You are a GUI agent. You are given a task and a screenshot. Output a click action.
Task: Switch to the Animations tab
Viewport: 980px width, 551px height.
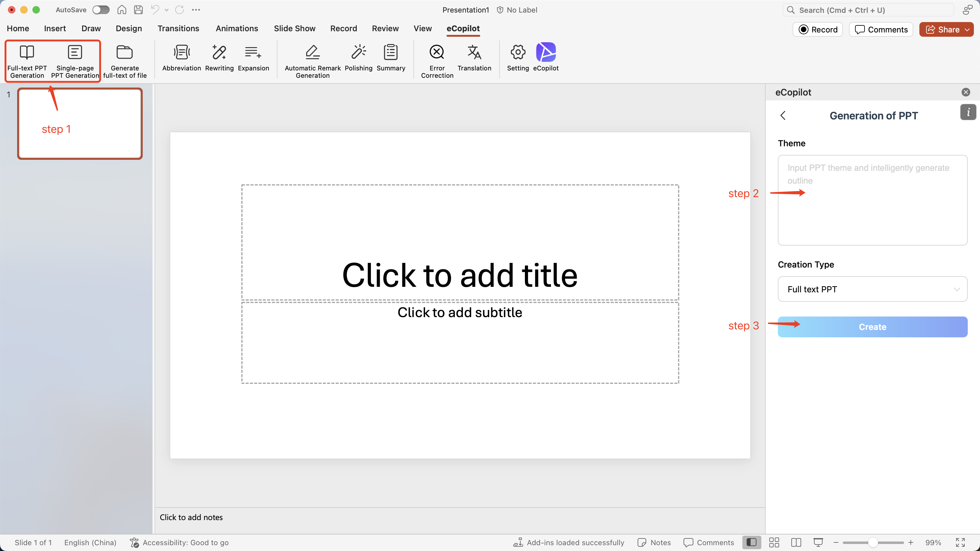point(237,28)
